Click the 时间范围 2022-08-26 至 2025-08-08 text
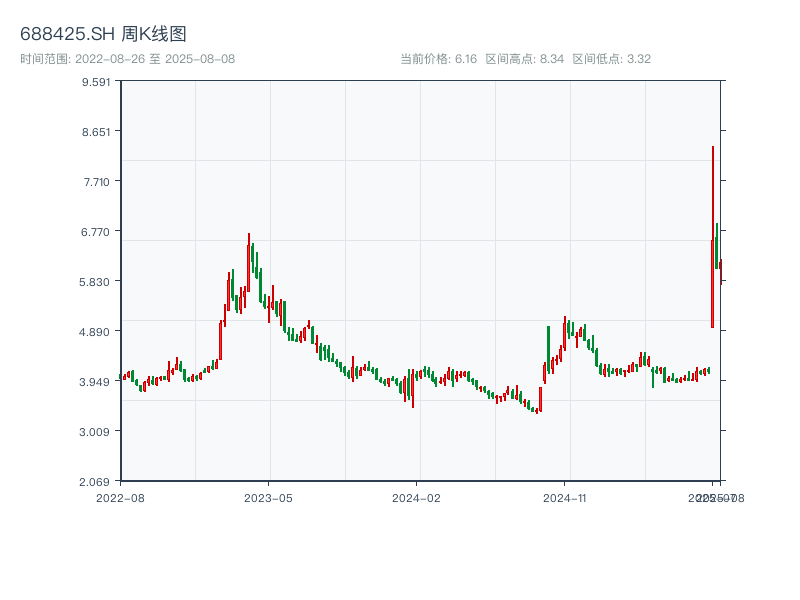The width and height of the screenshot is (800, 600). [128, 59]
